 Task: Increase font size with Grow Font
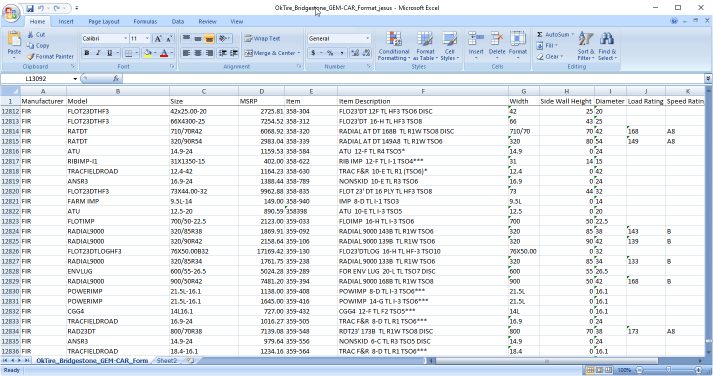(x=158, y=39)
